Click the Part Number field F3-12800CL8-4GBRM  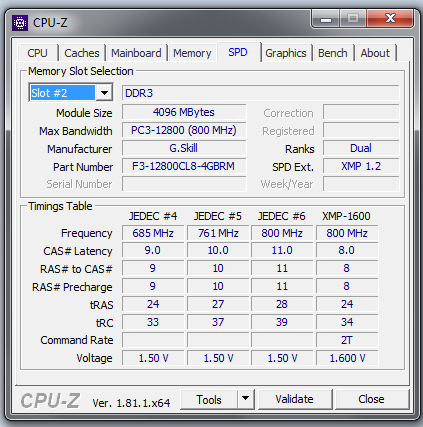pos(184,166)
